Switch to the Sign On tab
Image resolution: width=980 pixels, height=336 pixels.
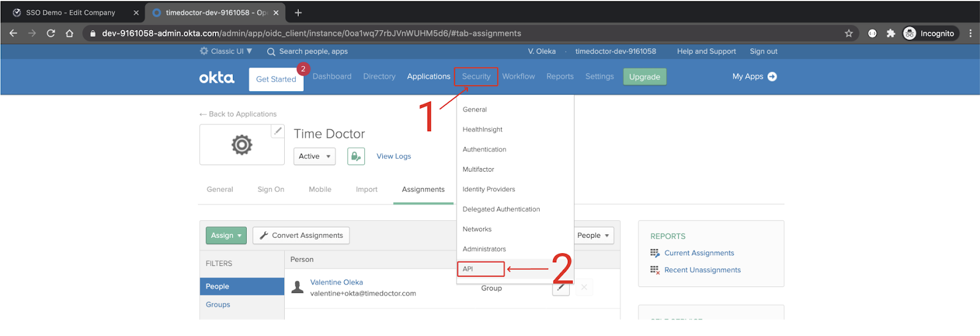tap(271, 189)
